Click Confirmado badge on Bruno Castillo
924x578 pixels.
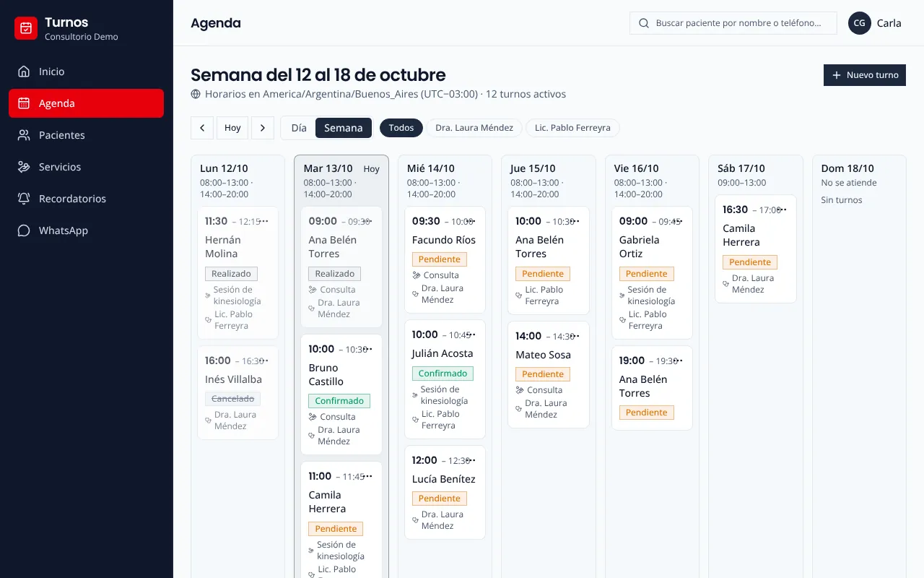(339, 401)
